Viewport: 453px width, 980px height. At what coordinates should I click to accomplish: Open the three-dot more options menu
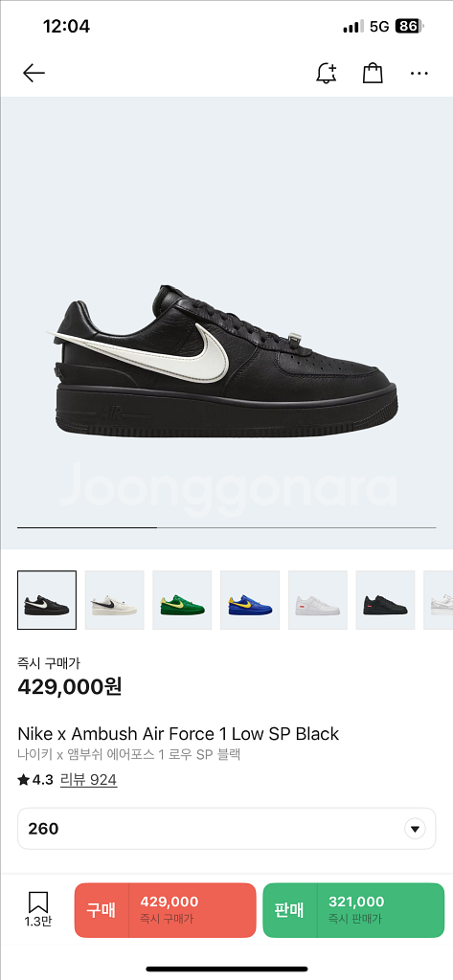click(x=419, y=73)
